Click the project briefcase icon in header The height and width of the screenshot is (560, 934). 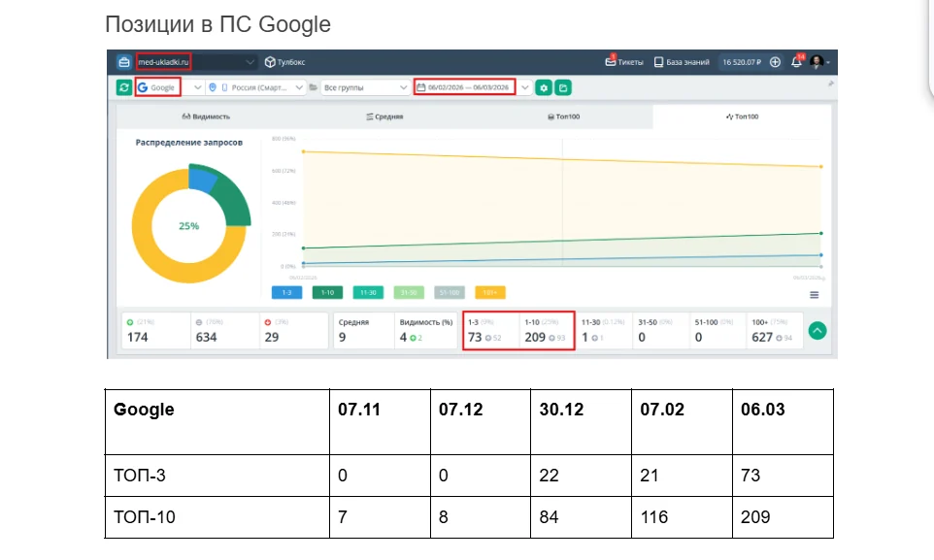123,62
